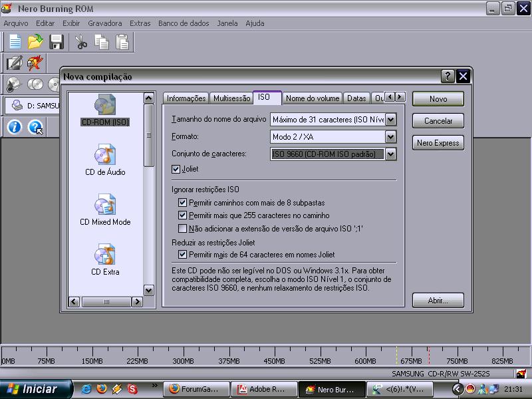532x399 pixels.
Task: Click the Abrir... button
Action: [438, 301]
